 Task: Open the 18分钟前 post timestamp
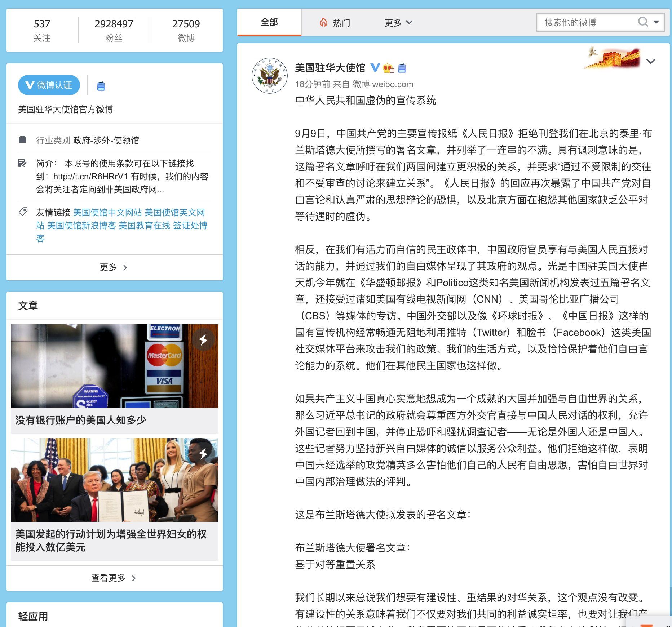point(313,84)
